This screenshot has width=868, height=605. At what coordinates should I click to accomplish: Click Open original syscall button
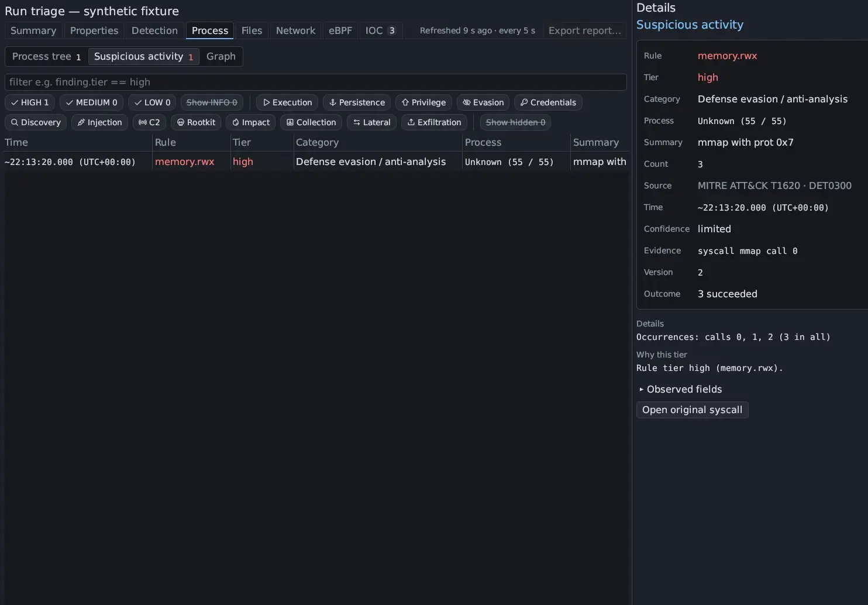click(692, 410)
